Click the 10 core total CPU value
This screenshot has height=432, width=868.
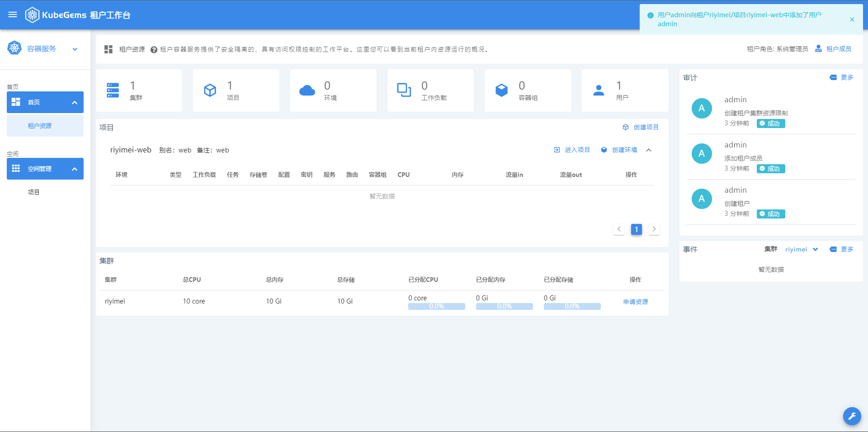tap(194, 301)
